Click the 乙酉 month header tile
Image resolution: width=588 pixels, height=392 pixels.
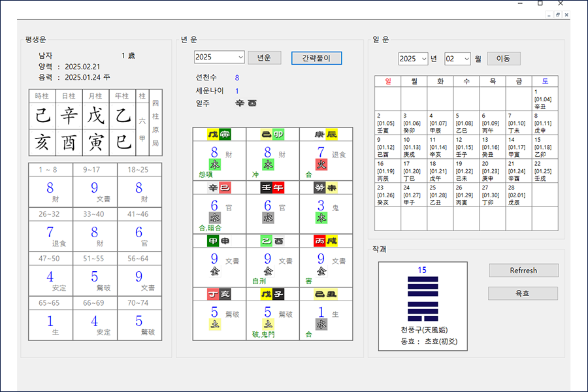click(272, 241)
